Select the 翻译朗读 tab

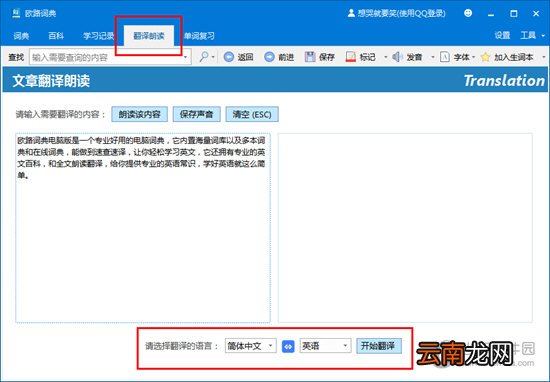[149, 36]
